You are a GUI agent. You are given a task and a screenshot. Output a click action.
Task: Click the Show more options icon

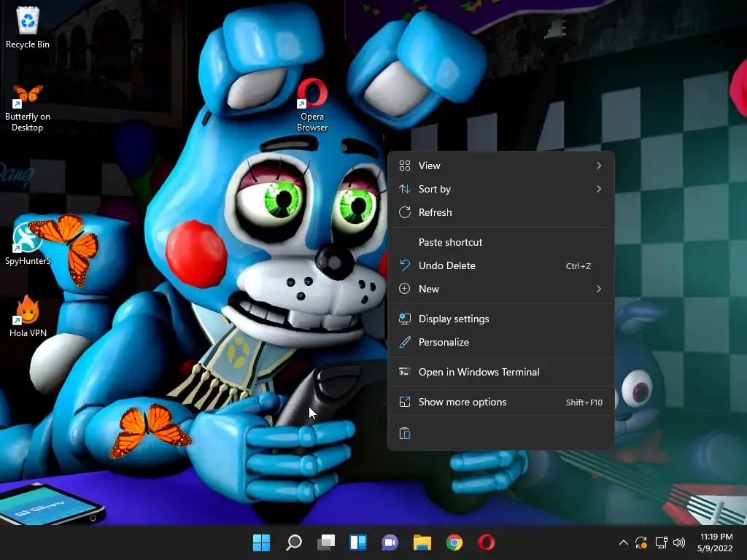point(404,402)
